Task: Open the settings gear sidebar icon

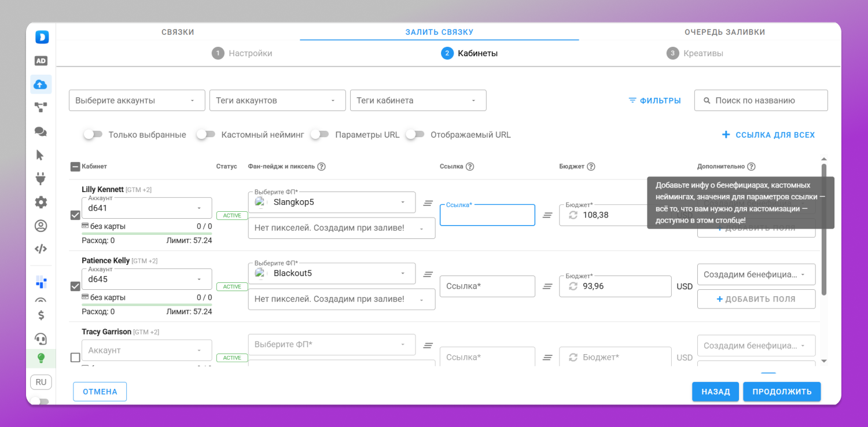Action: [x=41, y=203]
